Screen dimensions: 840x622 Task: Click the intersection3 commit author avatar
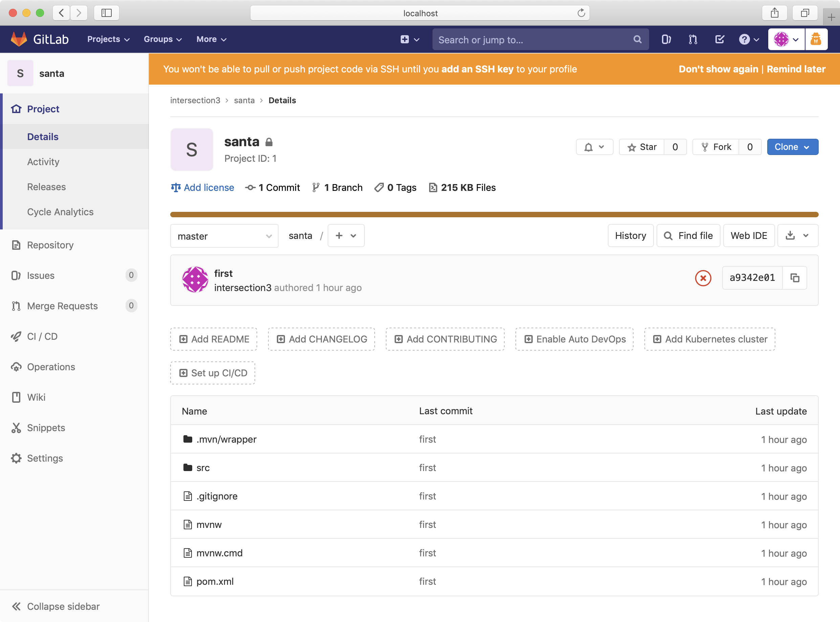tap(195, 280)
